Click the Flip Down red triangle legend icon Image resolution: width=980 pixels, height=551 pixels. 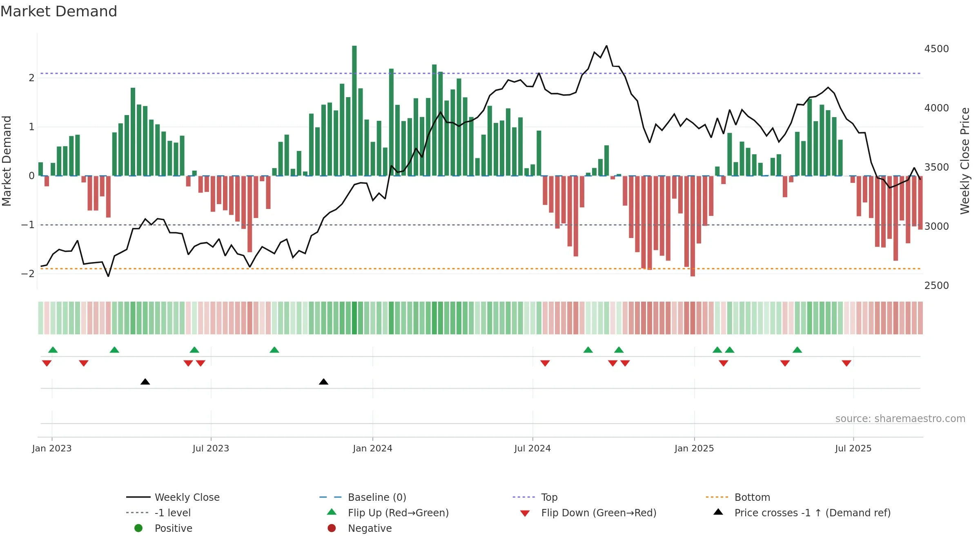point(525,513)
